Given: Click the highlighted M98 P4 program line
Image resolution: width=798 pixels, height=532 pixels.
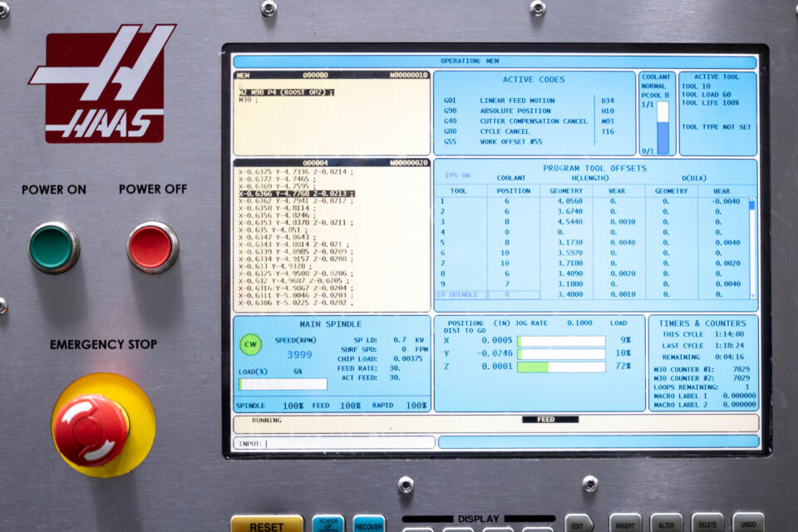Looking at the screenshot, I should coord(287,92).
